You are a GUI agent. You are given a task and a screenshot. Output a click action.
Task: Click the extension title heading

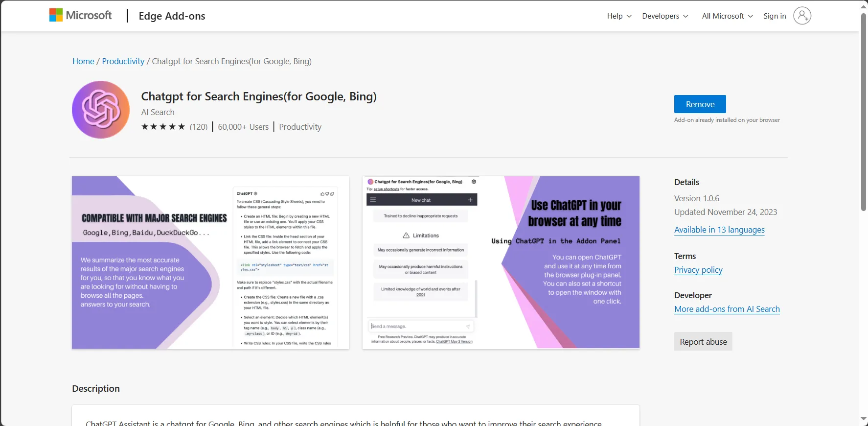(259, 96)
